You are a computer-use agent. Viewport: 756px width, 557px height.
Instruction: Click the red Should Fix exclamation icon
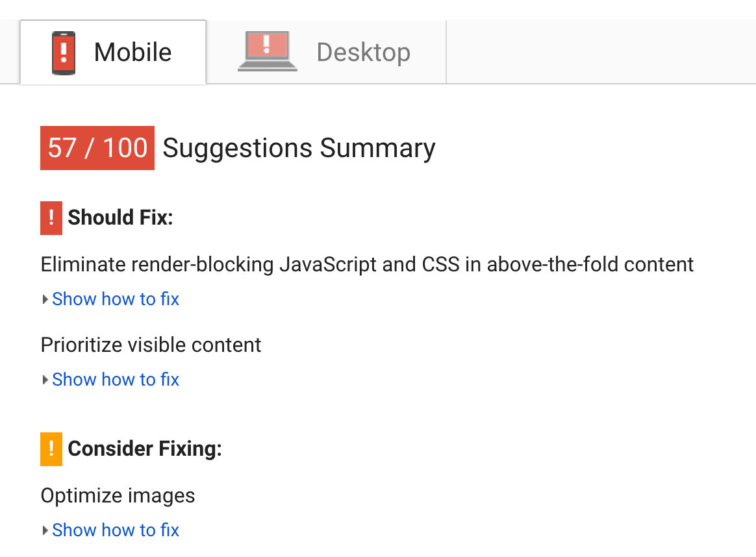coord(51,217)
